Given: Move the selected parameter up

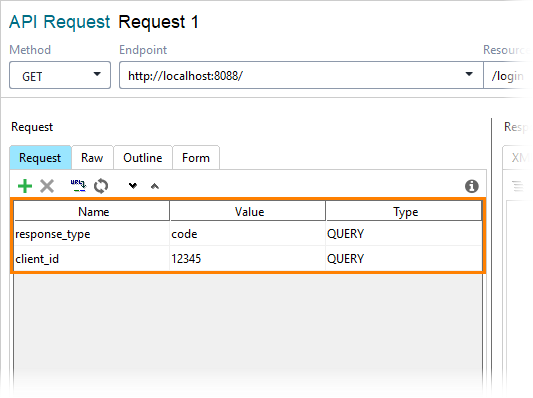Looking at the screenshot, I should [x=155, y=186].
